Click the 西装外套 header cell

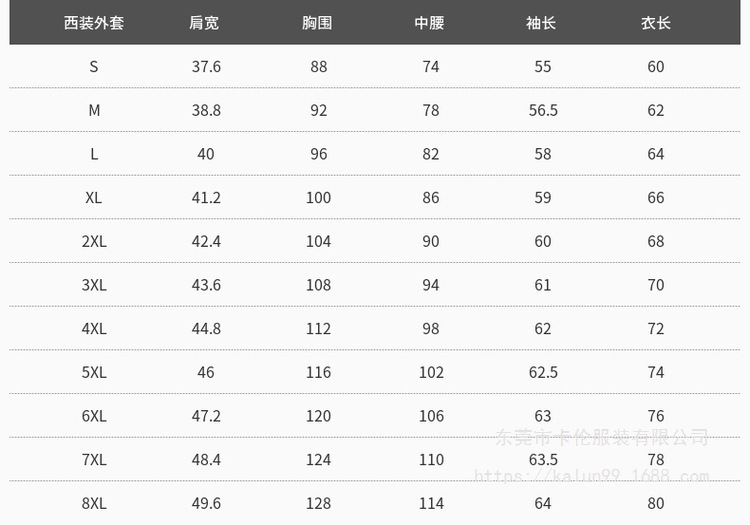tap(94, 23)
